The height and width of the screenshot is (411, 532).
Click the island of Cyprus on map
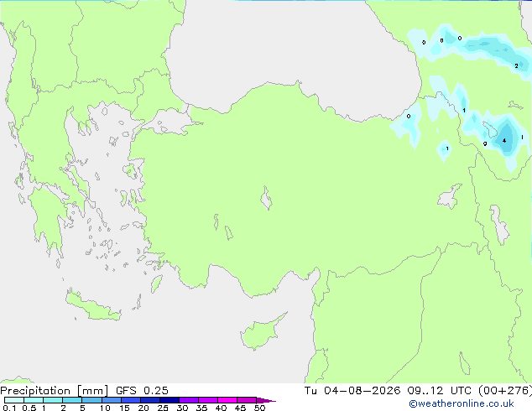[x=261, y=334]
